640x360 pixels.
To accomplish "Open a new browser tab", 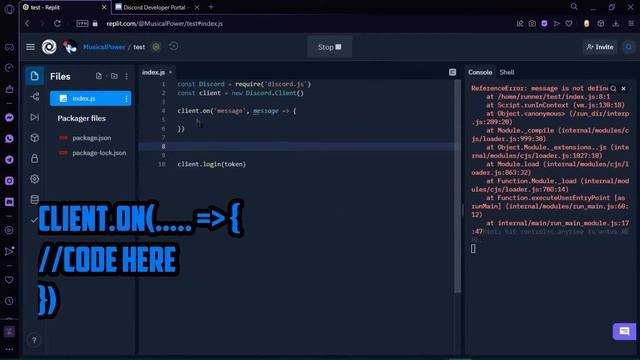I will tap(211, 7).
